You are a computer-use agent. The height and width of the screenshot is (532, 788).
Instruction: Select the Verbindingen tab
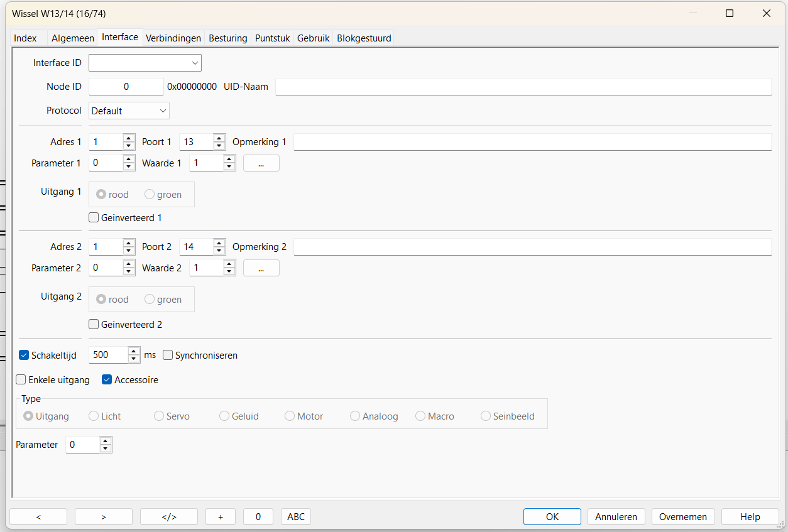pyautogui.click(x=173, y=38)
